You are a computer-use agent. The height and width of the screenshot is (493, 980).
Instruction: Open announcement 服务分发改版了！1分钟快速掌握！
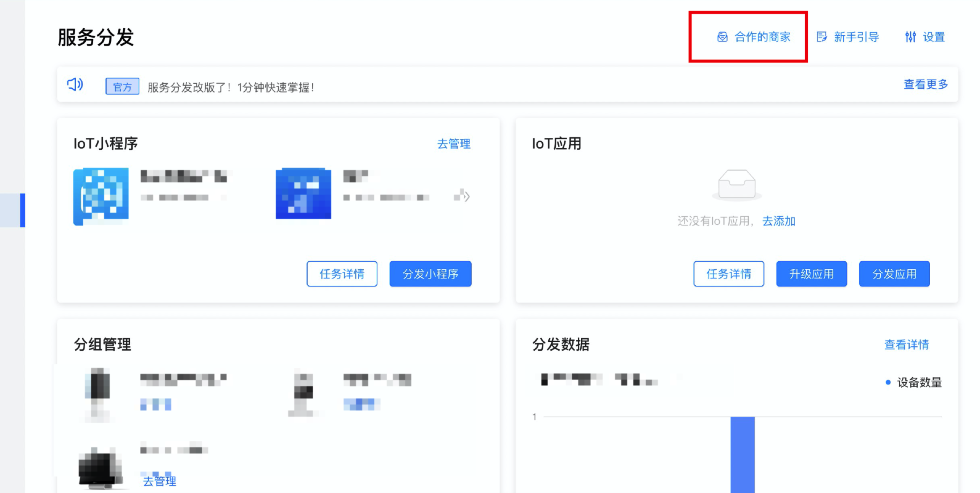click(231, 88)
